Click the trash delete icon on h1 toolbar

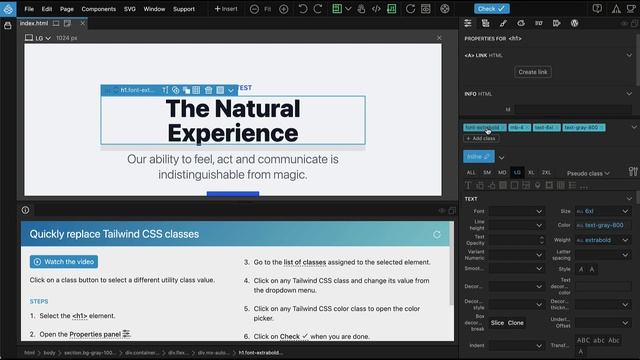(x=208, y=90)
